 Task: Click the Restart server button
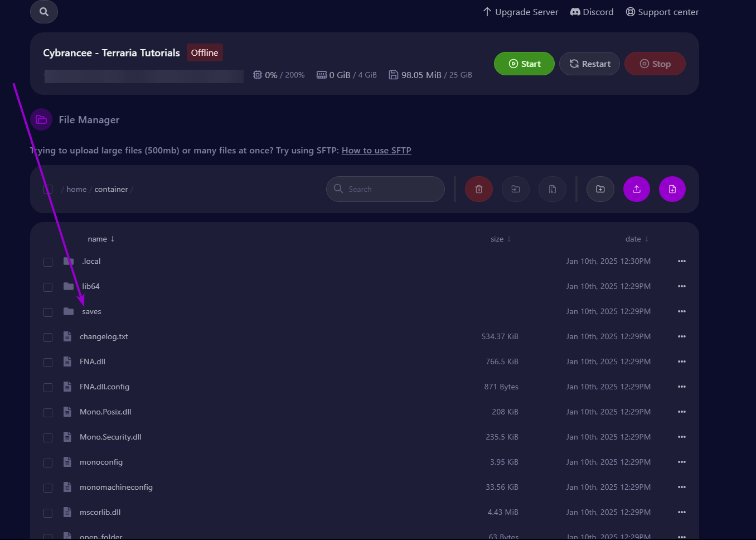tap(589, 64)
